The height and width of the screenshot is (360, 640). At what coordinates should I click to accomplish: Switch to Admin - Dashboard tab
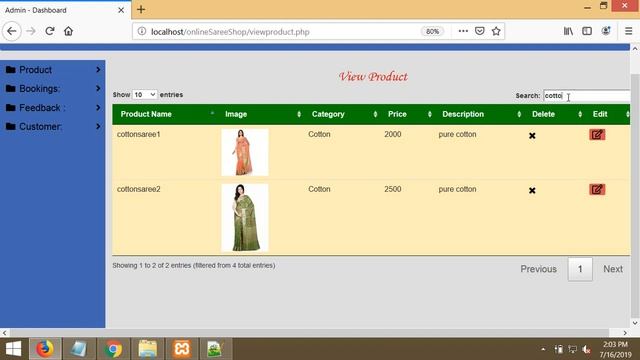[x=65, y=10]
